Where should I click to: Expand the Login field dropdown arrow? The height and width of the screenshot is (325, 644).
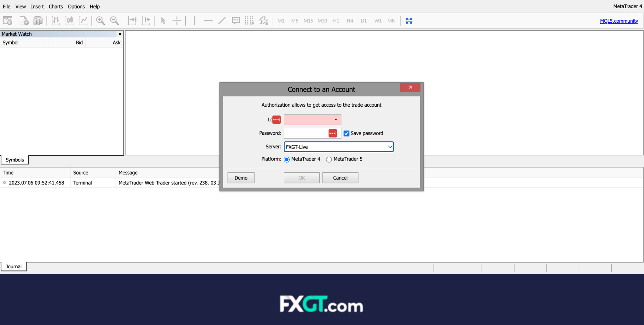[336, 120]
